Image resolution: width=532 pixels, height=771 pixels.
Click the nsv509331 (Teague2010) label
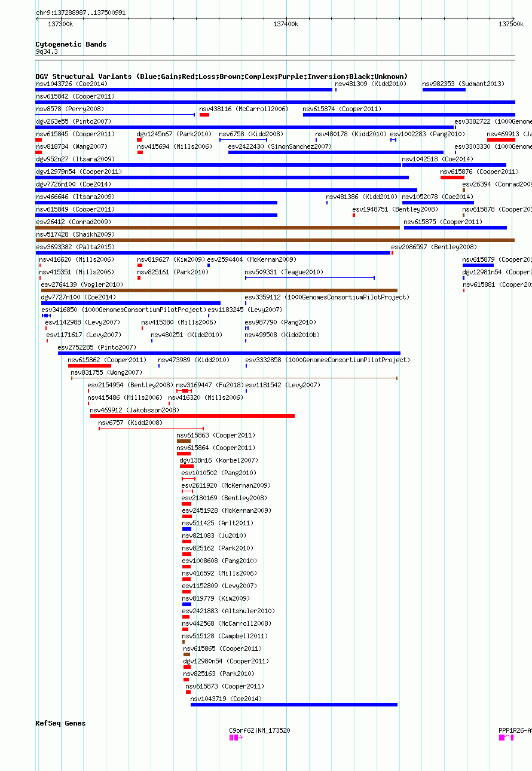[x=284, y=272]
